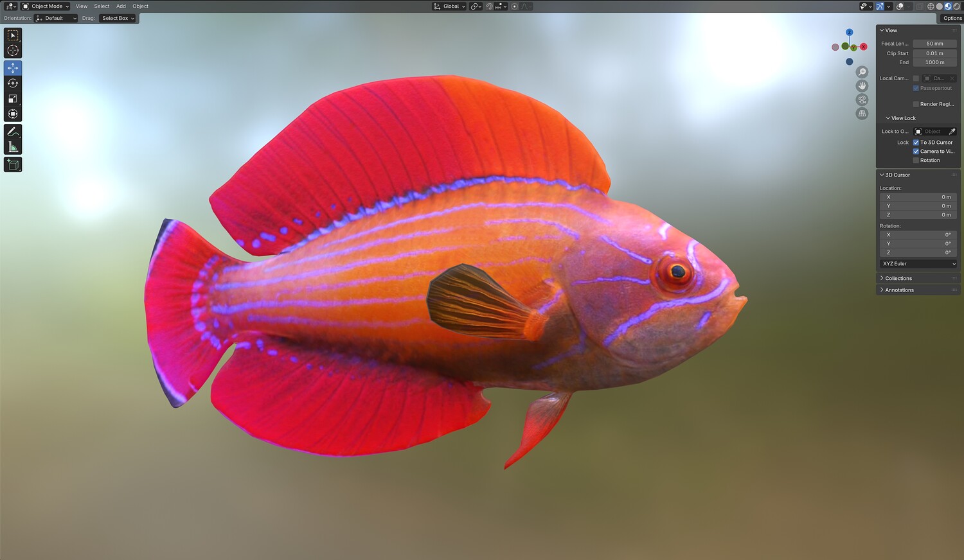
Task: Open the Drag Select Box dropdown
Action: [118, 18]
